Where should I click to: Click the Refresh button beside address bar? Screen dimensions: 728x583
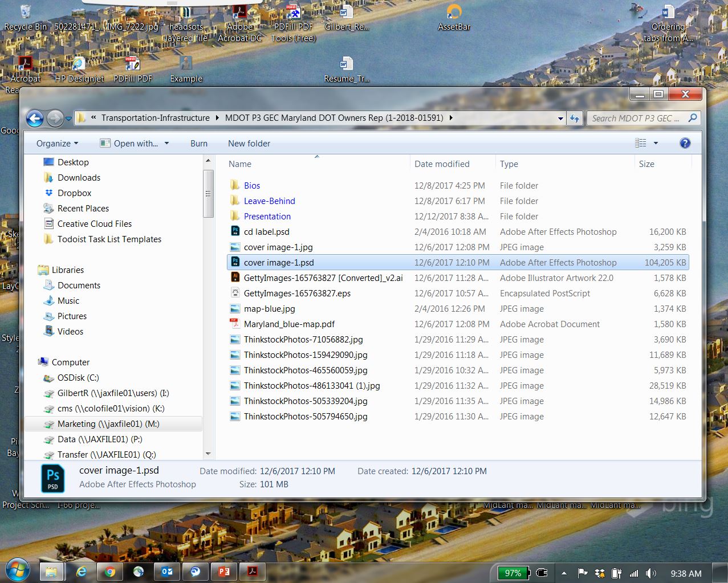575,118
